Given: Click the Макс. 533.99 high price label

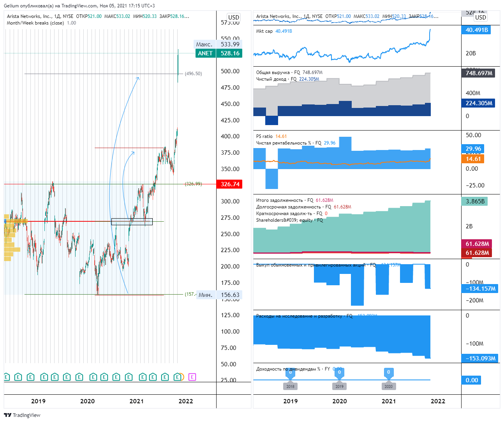Looking at the screenshot, I should pos(218,44).
